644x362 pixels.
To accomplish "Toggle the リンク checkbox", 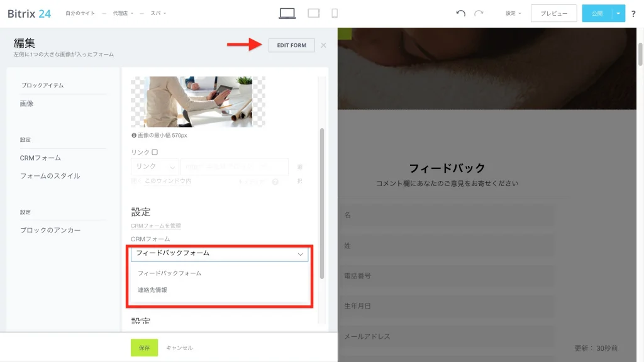I will coord(155,152).
